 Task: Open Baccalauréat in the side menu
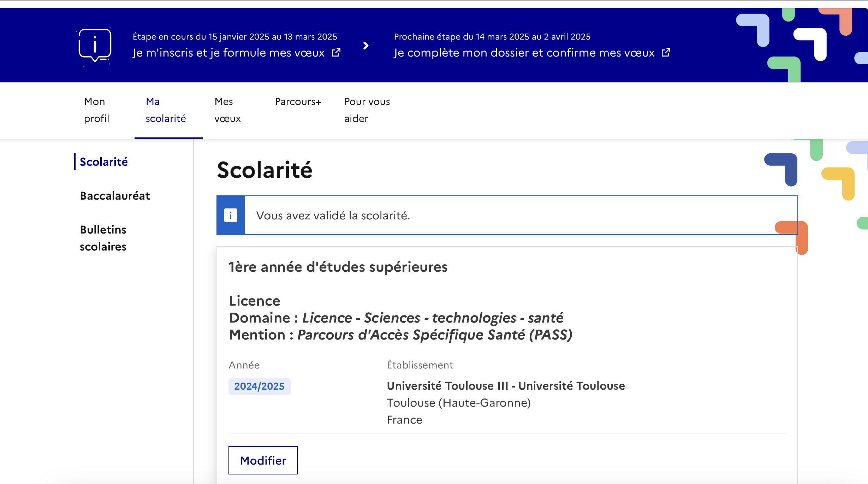coord(115,196)
